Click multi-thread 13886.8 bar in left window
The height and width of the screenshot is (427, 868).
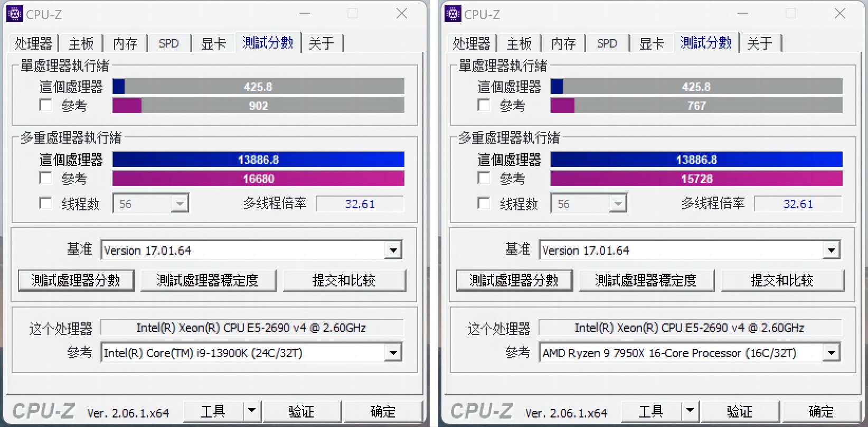258,159
